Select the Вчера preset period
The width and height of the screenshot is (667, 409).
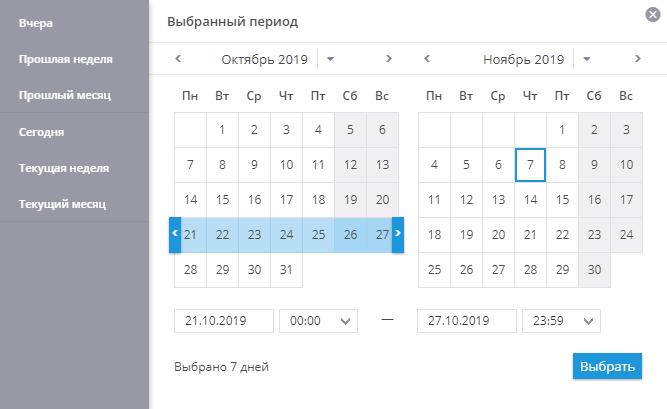click(x=35, y=21)
